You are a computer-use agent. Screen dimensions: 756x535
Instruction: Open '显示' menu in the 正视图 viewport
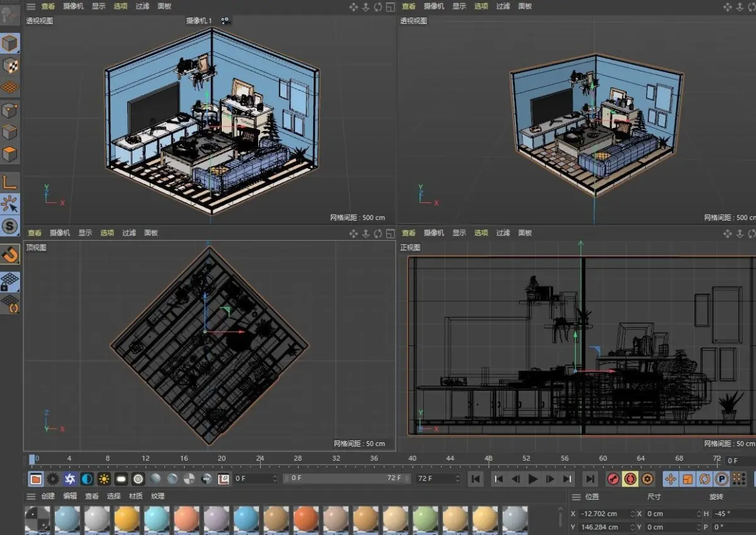pos(459,233)
